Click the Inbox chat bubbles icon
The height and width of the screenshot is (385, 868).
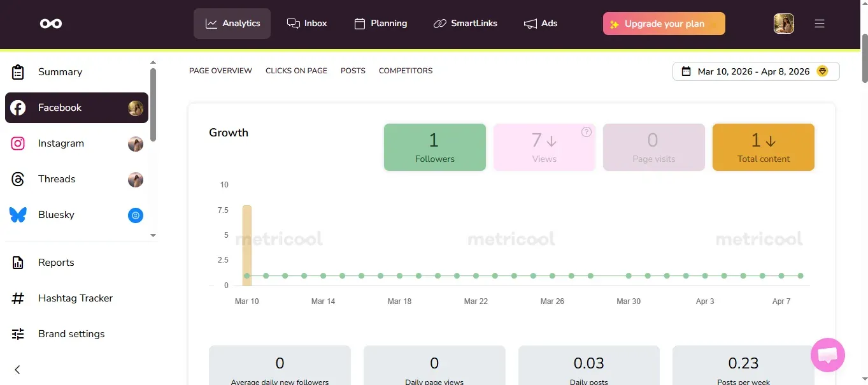(x=294, y=24)
